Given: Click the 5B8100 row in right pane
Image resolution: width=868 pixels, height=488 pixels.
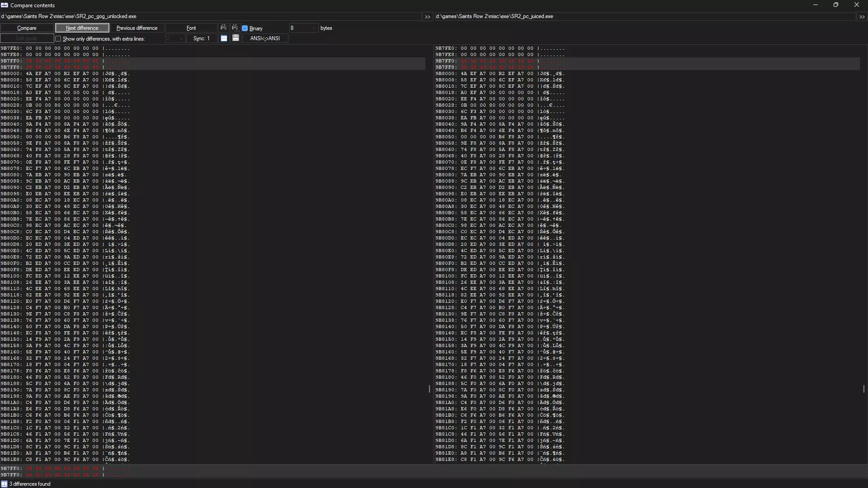Looking at the screenshot, I should [647, 276].
